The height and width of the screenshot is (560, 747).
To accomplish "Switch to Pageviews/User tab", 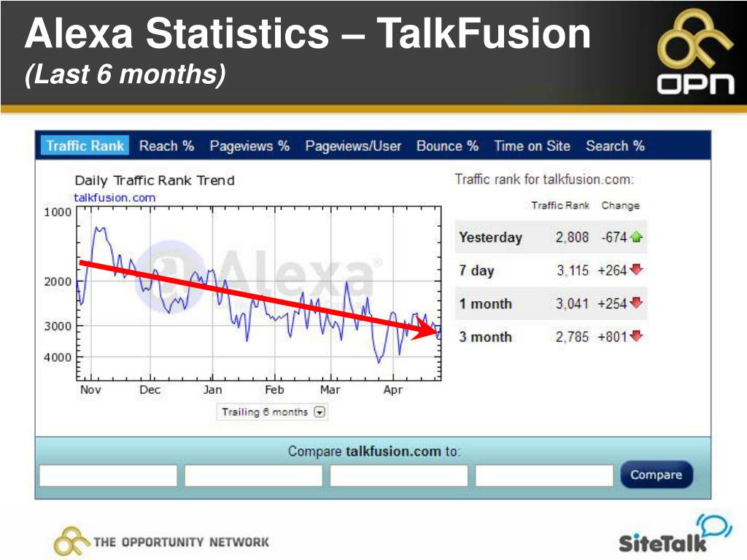I will [353, 146].
